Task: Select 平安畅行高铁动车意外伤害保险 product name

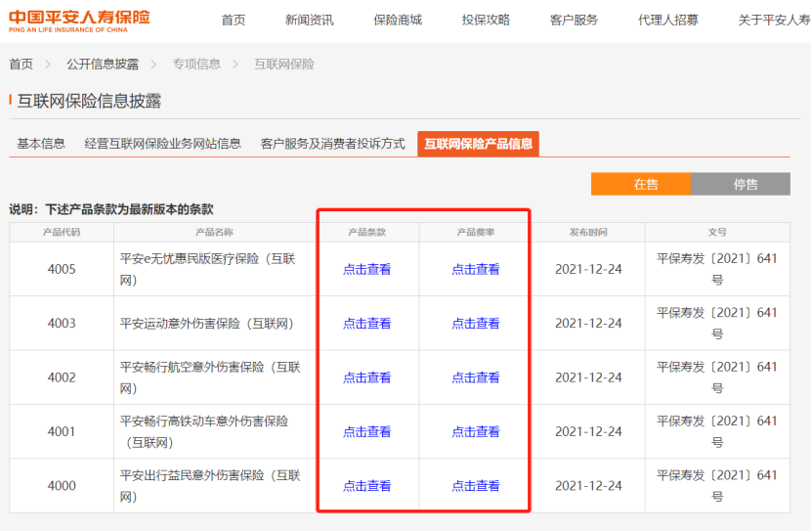Action: tap(204, 431)
